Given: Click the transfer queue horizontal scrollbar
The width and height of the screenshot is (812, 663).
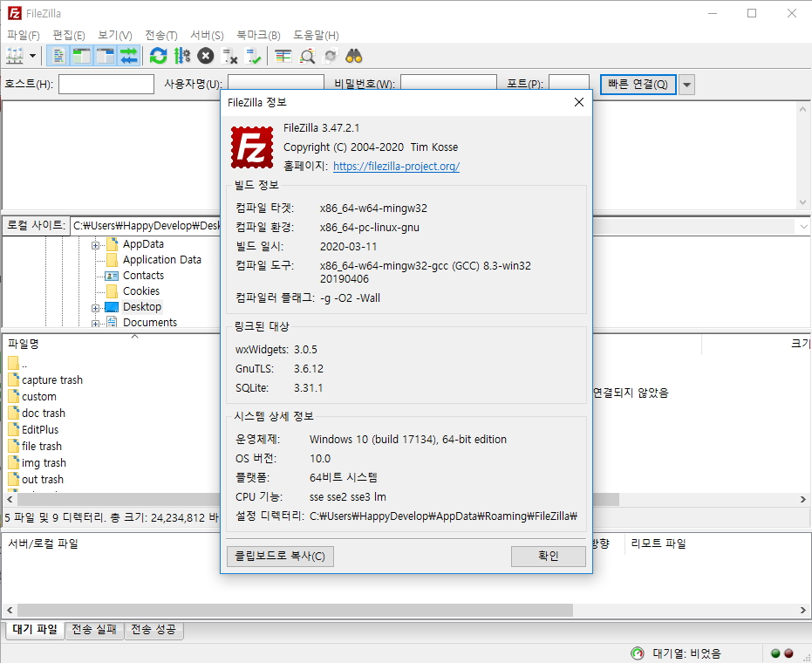Looking at the screenshot, I should coord(295,610).
